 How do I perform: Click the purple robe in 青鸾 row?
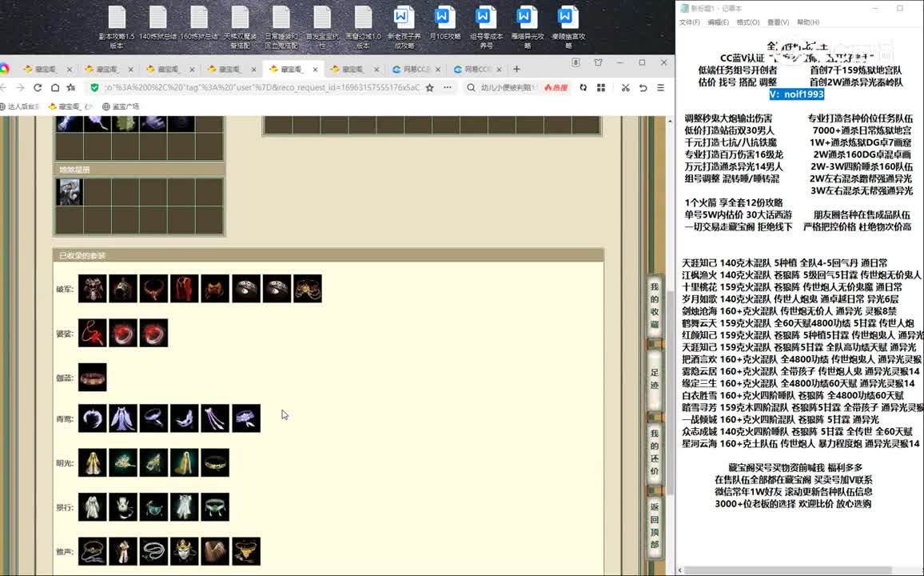pos(123,418)
